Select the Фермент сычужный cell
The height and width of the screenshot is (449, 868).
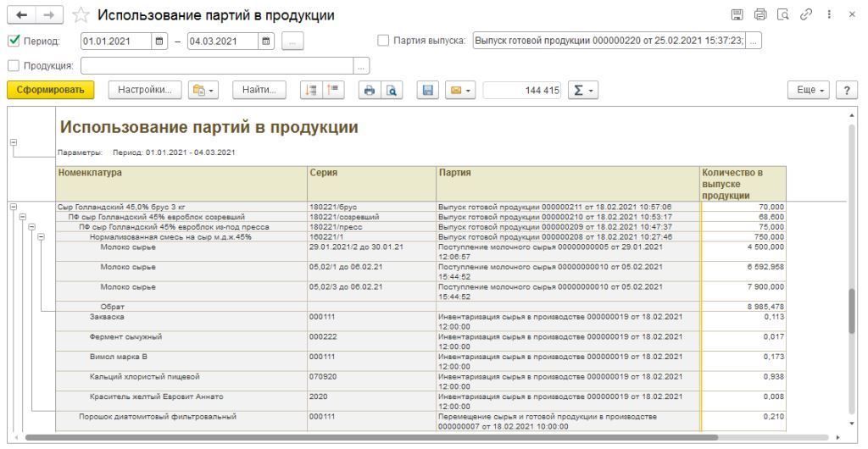point(181,341)
